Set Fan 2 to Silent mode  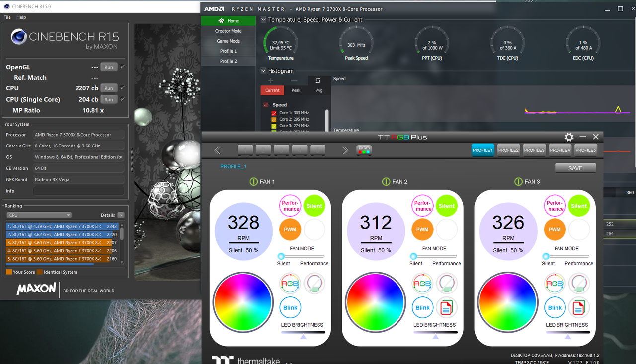pyautogui.click(x=447, y=206)
